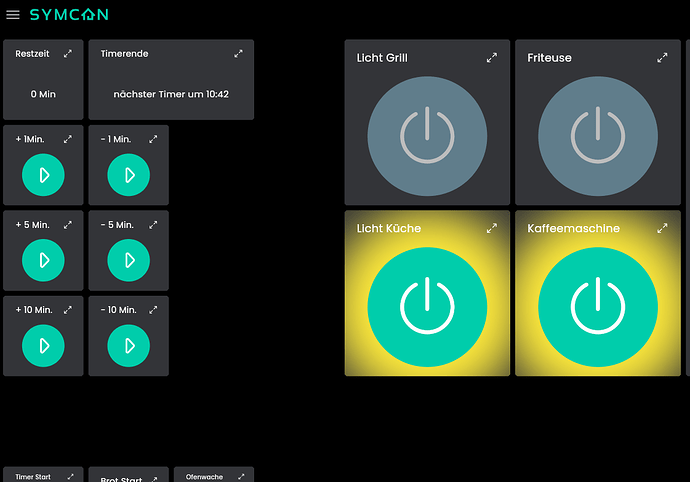
Task: Expand the Kaffeemaschine tile
Action: tap(662, 229)
